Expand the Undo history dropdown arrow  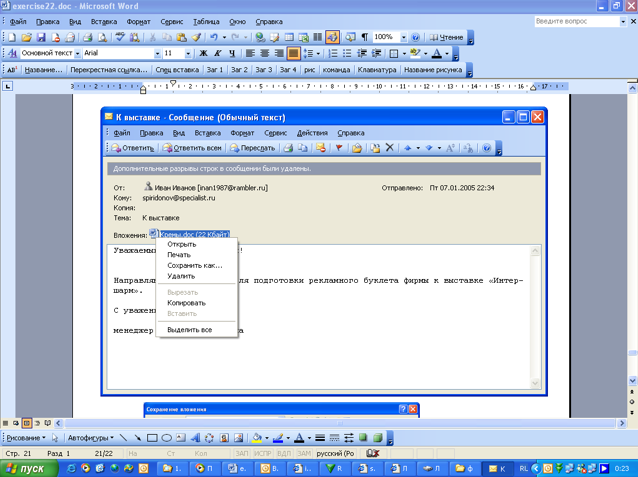224,37
